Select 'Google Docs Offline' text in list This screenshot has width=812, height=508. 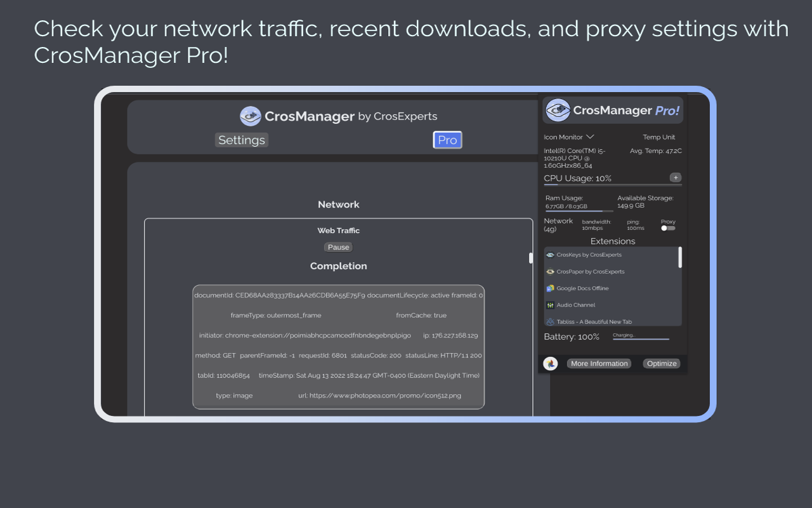582,288
